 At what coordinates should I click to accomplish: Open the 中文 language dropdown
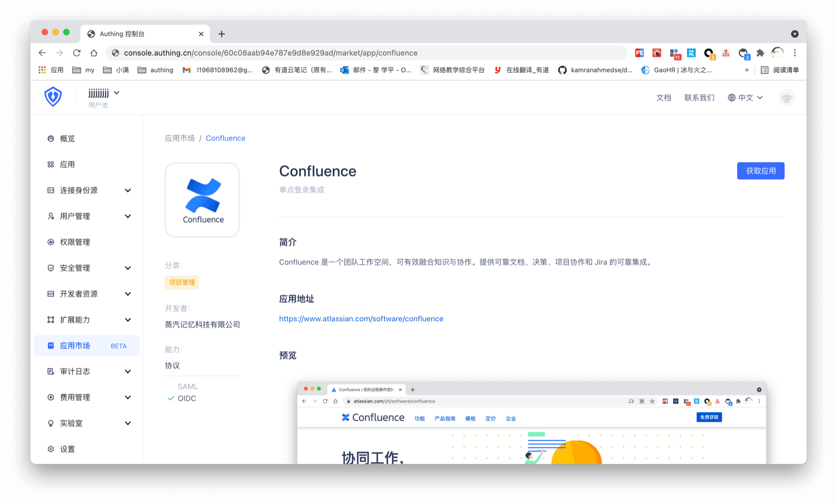click(745, 98)
